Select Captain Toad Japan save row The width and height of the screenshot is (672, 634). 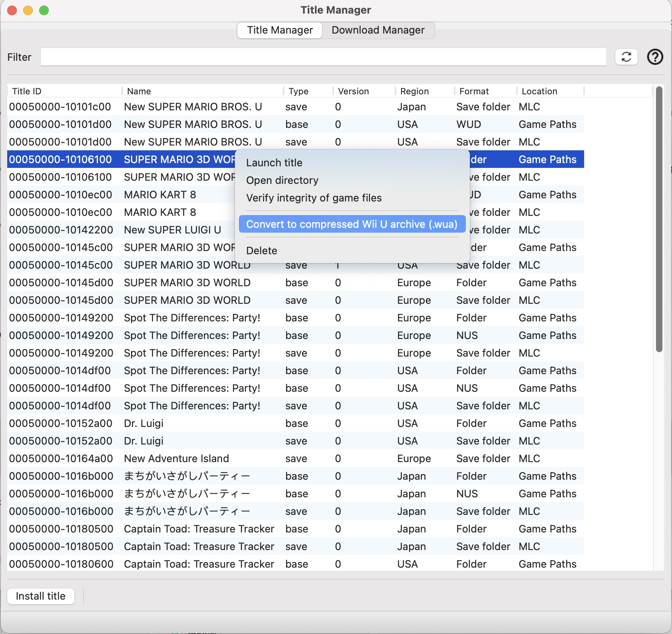296,546
